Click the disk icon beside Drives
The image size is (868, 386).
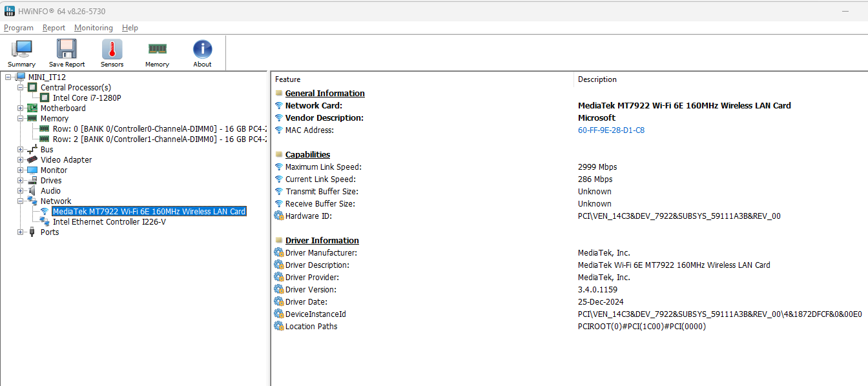[x=32, y=181]
